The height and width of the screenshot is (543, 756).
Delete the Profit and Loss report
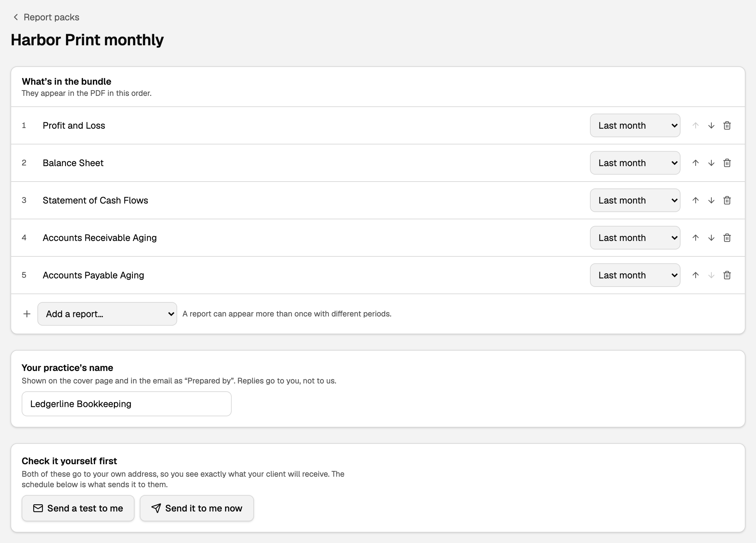[x=727, y=125]
